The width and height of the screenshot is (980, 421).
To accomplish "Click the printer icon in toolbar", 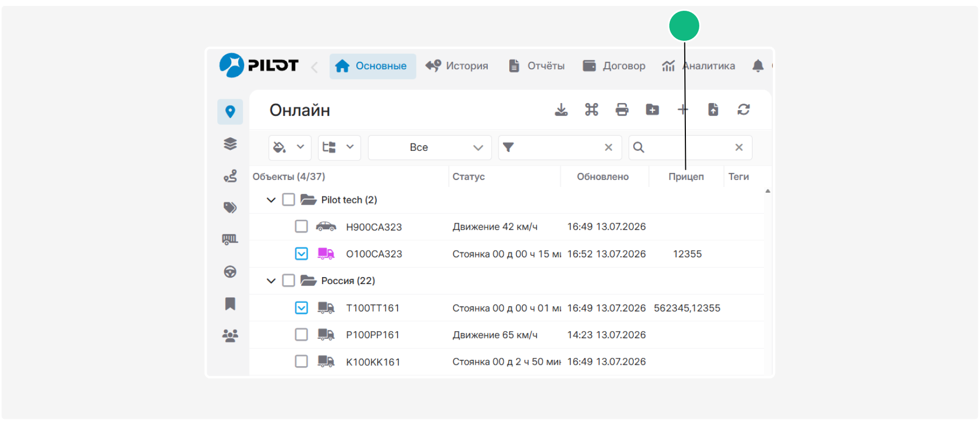I will [x=621, y=110].
